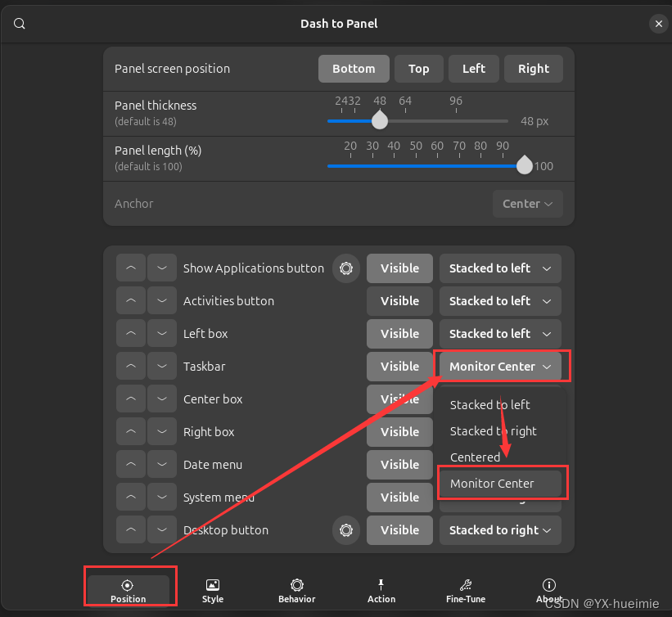Move System menu down
Image resolution: width=672 pixels, height=617 pixels.
point(162,498)
